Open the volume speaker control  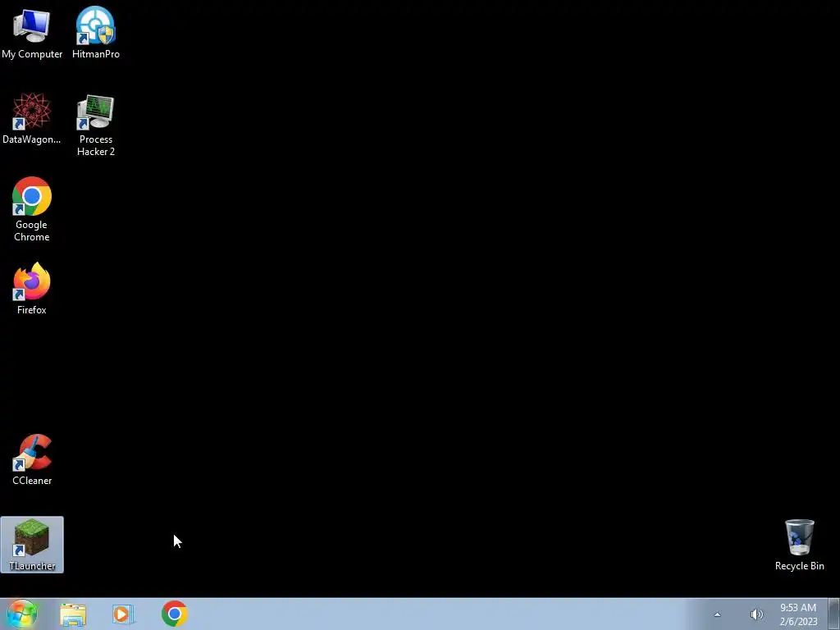[x=756, y=614]
